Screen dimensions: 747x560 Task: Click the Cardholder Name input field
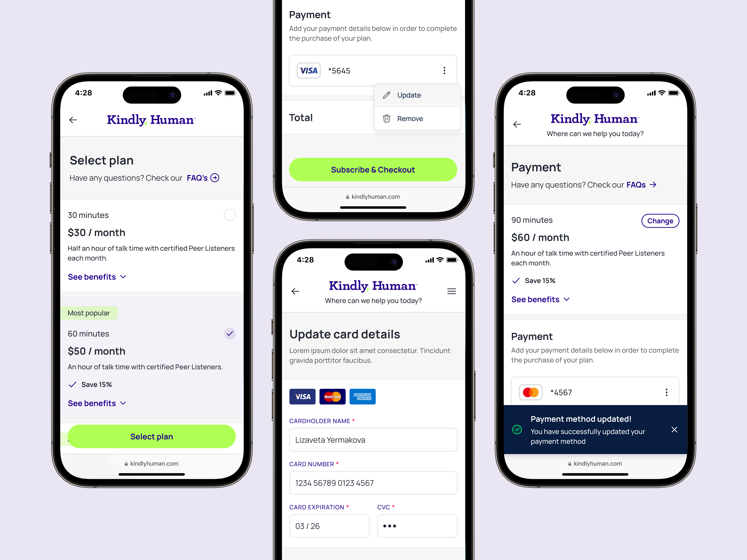373,439
